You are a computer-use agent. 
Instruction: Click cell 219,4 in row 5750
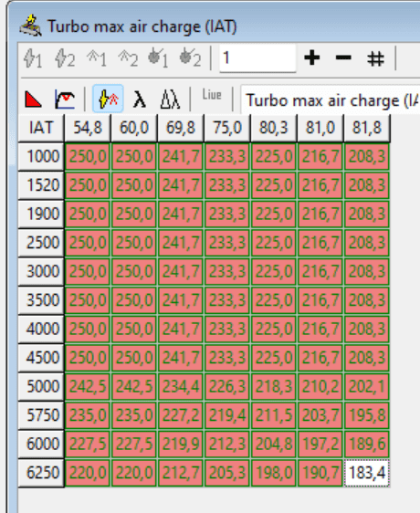tap(227, 415)
